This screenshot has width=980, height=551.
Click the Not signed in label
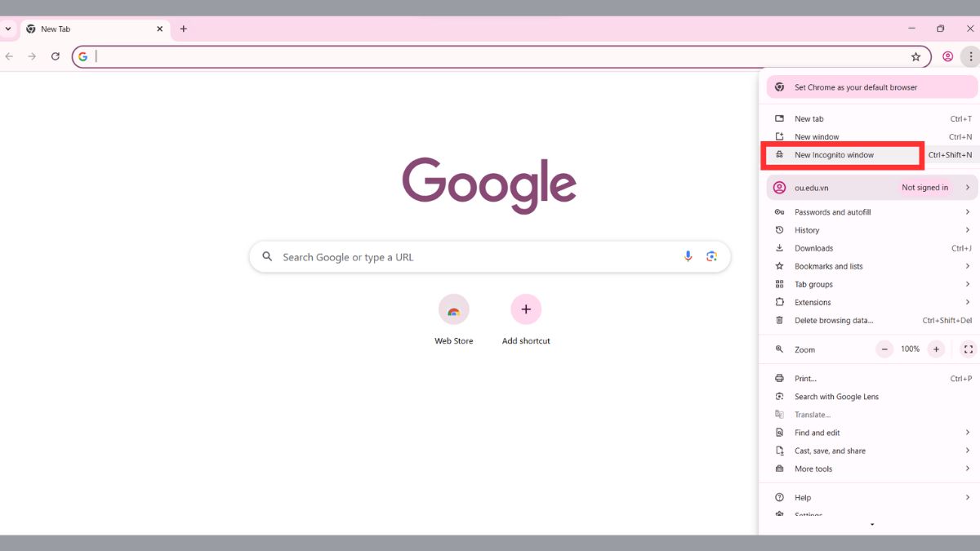coord(924,188)
